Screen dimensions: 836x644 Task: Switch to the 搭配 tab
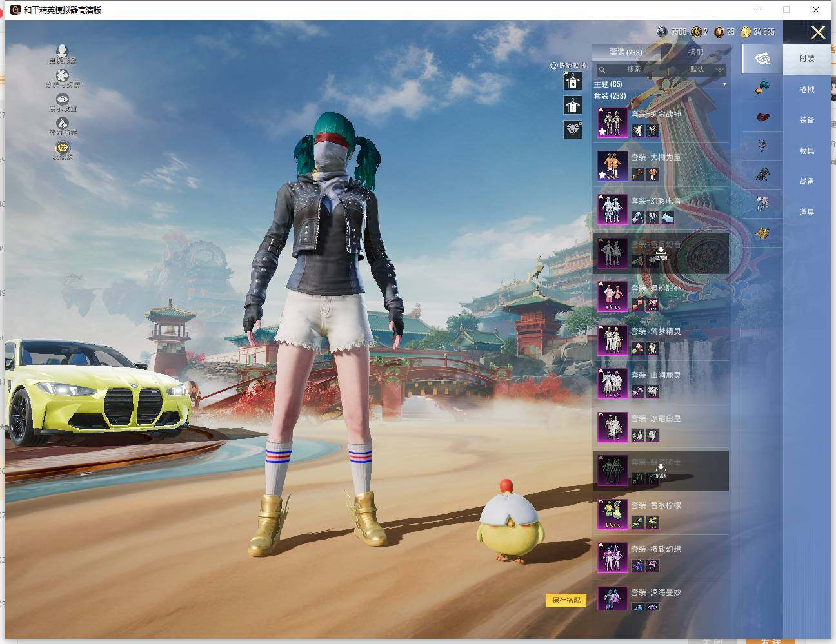(x=695, y=52)
